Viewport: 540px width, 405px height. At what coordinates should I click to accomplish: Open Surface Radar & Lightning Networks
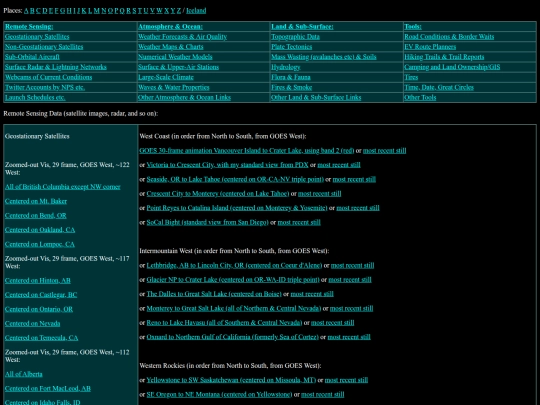(55, 67)
